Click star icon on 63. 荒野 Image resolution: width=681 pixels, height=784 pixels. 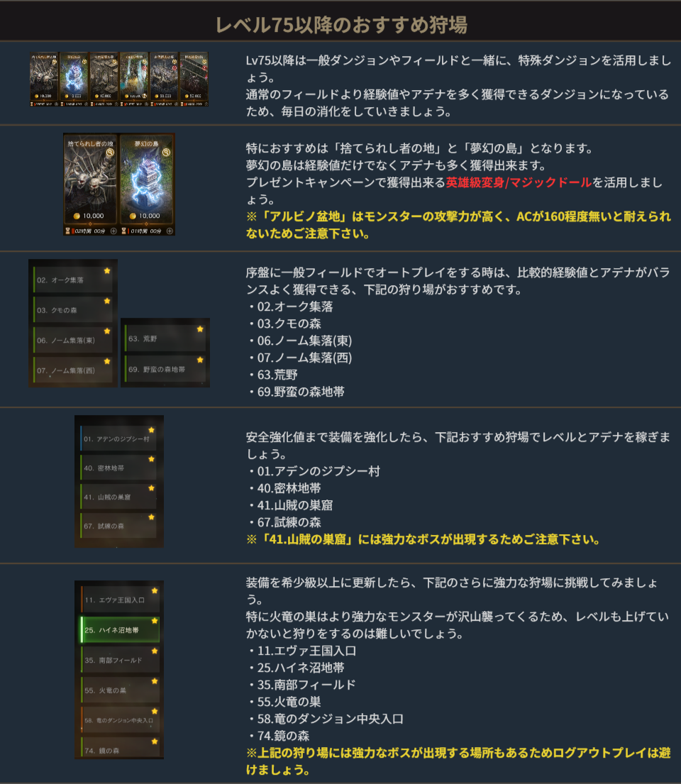(x=200, y=329)
